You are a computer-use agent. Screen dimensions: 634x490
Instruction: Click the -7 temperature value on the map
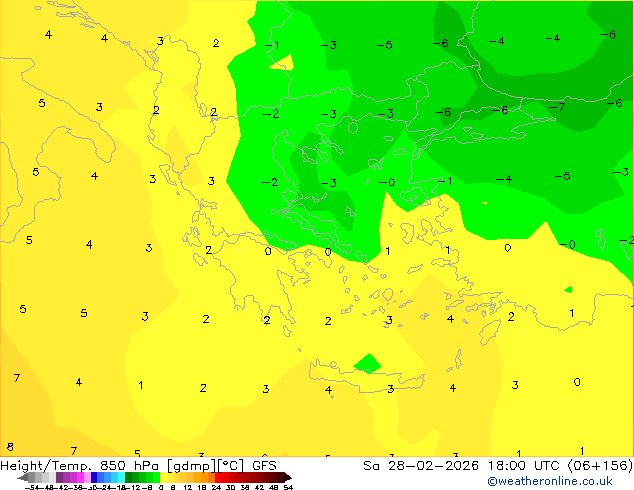(558, 107)
